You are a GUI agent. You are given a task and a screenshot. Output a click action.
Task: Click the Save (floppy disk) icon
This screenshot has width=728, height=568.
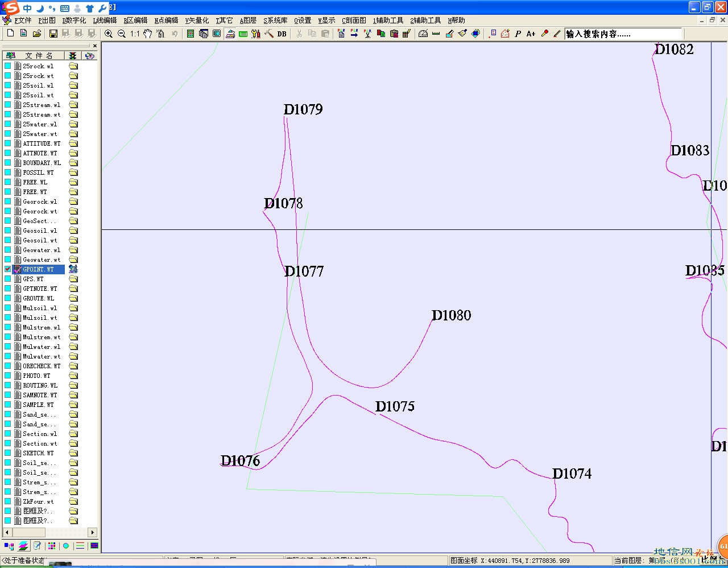pyautogui.click(x=53, y=34)
